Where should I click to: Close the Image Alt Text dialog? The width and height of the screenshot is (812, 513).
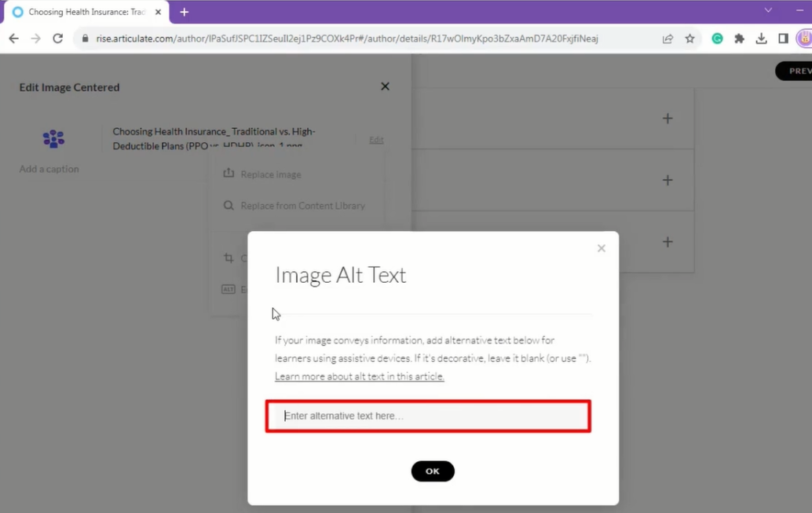point(602,248)
